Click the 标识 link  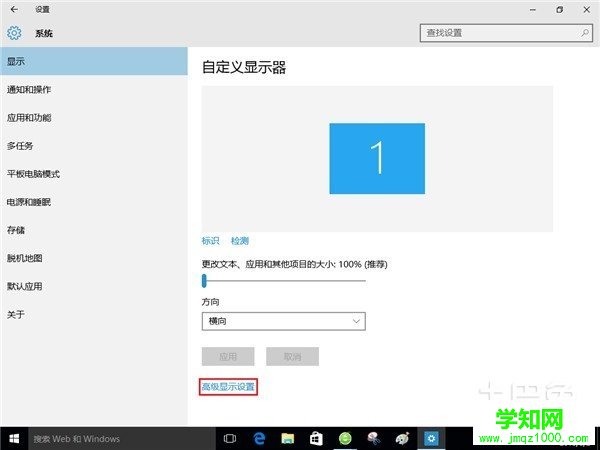pyautogui.click(x=210, y=241)
